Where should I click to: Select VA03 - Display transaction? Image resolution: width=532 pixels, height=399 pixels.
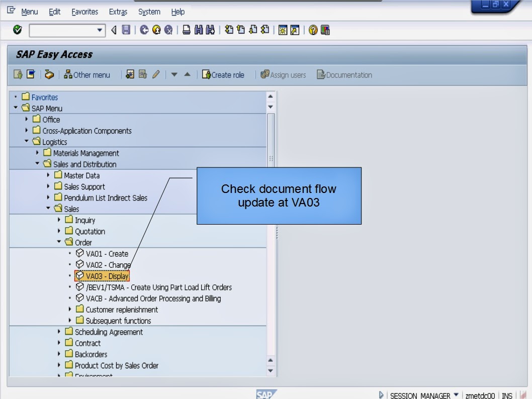point(102,276)
